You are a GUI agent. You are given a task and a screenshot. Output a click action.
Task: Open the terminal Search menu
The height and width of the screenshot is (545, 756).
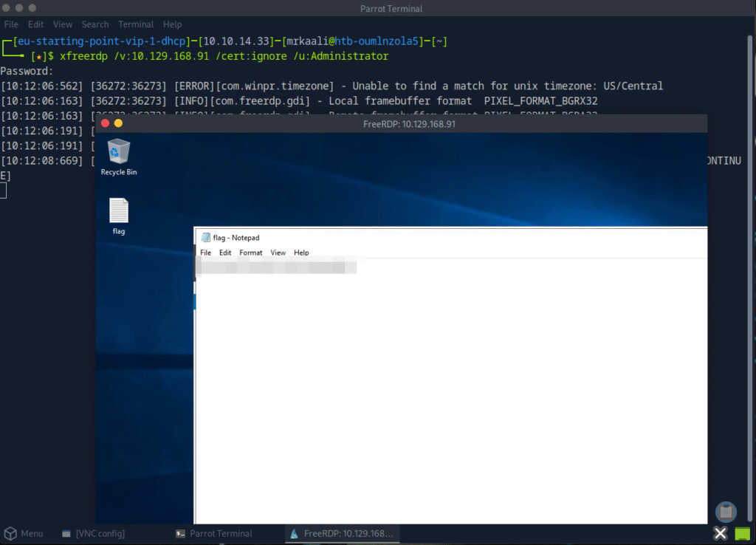(95, 24)
